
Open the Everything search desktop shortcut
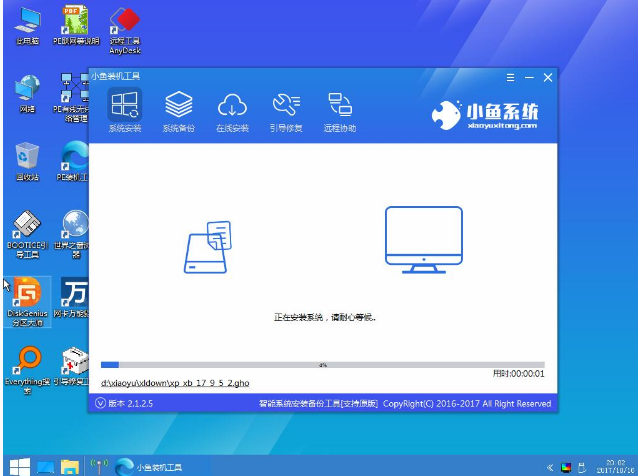coord(27,364)
